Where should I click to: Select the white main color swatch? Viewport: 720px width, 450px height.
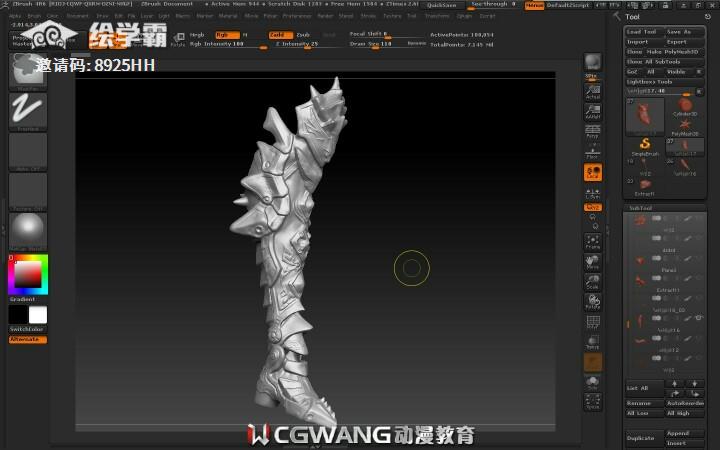click(38, 315)
